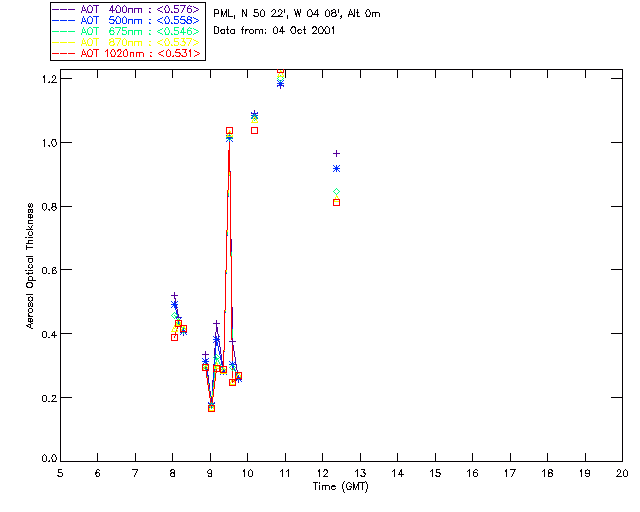Click the legend entry AOT 1020nm <0.531>
Screen dimensions: 640x512
pos(127,53)
